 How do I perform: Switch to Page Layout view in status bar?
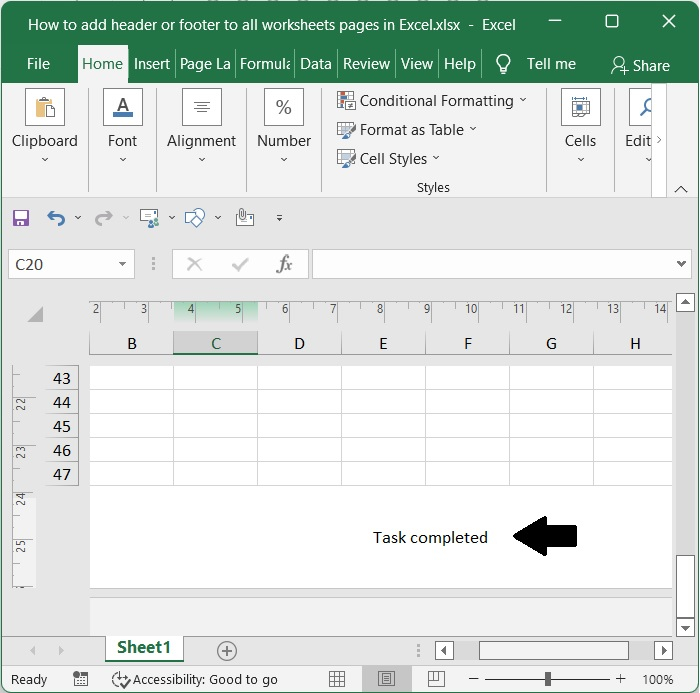[386, 679]
